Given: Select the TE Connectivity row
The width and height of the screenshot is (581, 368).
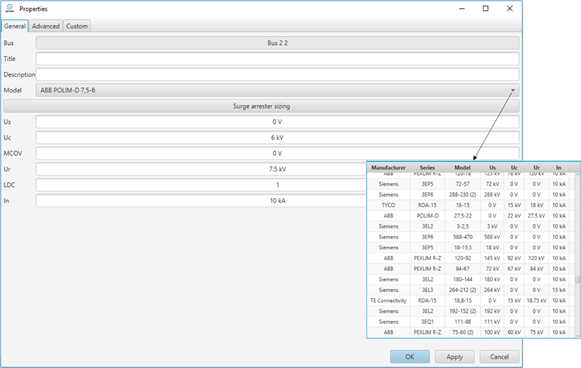Looking at the screenshot, I should click(x=471, y=301).
